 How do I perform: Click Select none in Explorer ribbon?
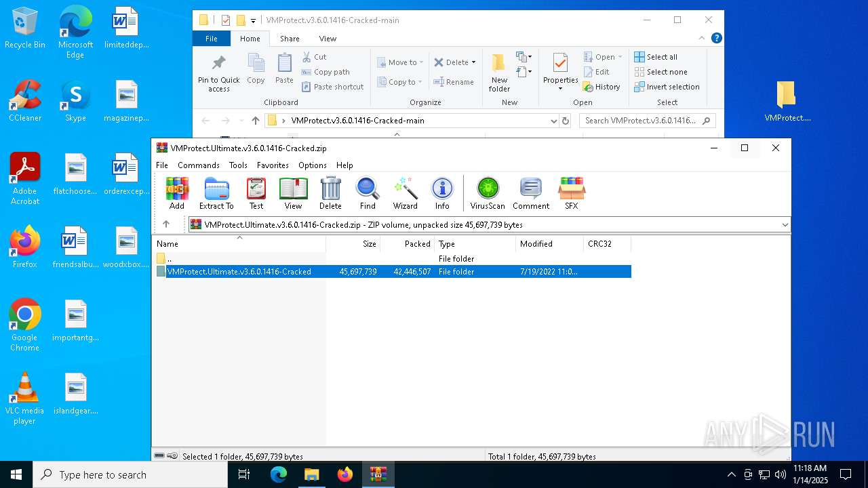tap(660, 72)
